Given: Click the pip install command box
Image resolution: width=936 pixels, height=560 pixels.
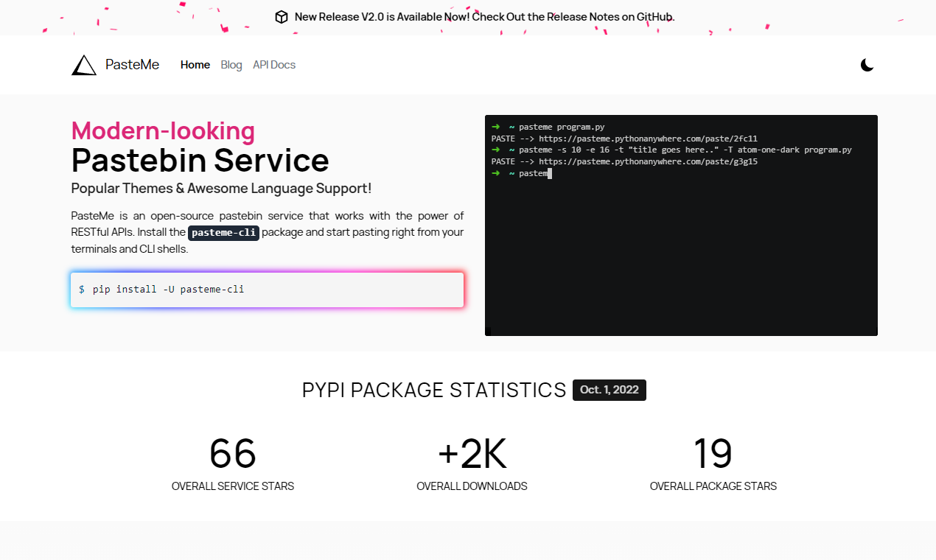Looking at the screenshot, I should (x=268, y=290).
